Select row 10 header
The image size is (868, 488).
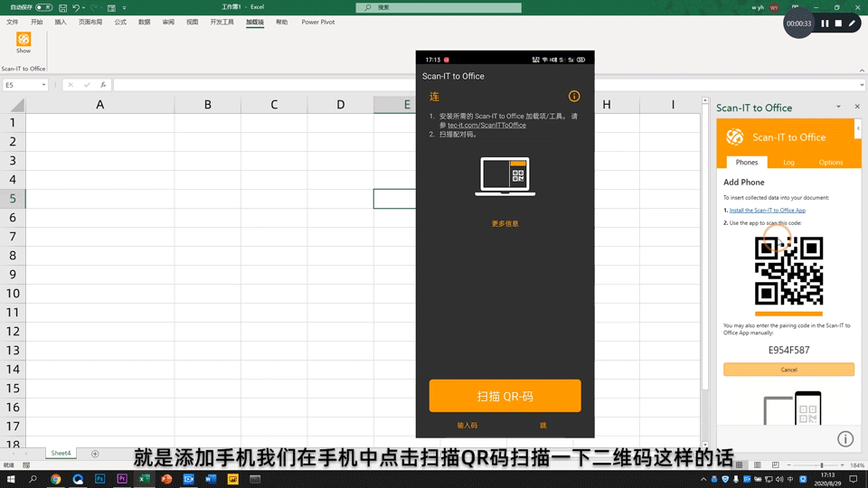[13, 293]
